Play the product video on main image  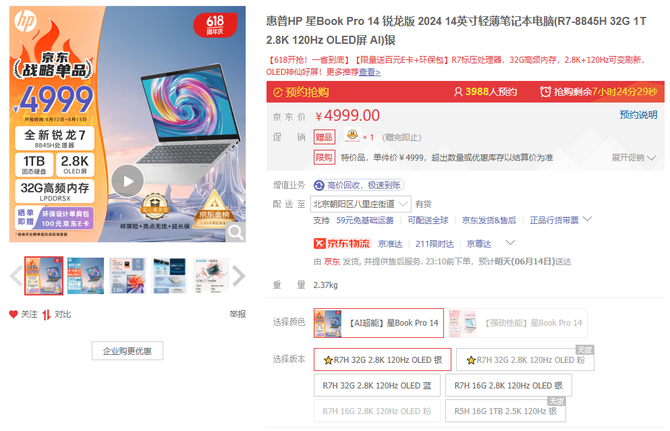[x=128, y=181]
